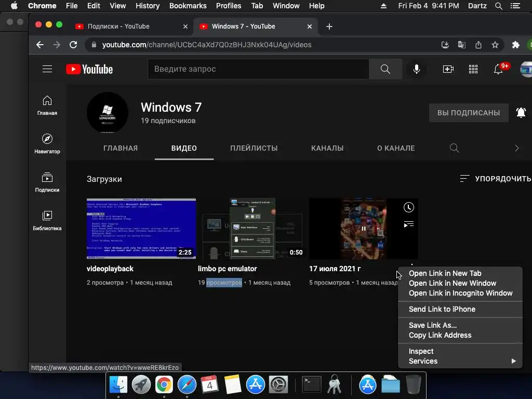
Task: Click the search field Введите запрос
Action: coord(258,69)
